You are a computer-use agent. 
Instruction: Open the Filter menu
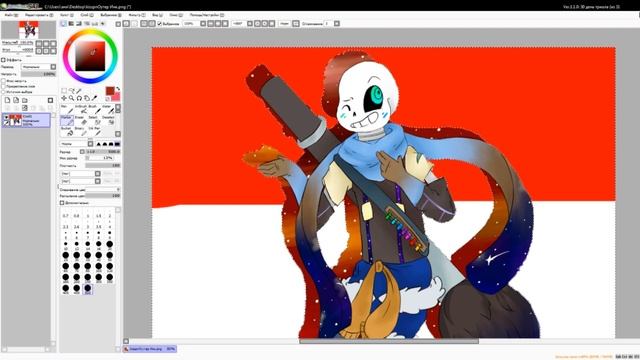tap(137, 15)
